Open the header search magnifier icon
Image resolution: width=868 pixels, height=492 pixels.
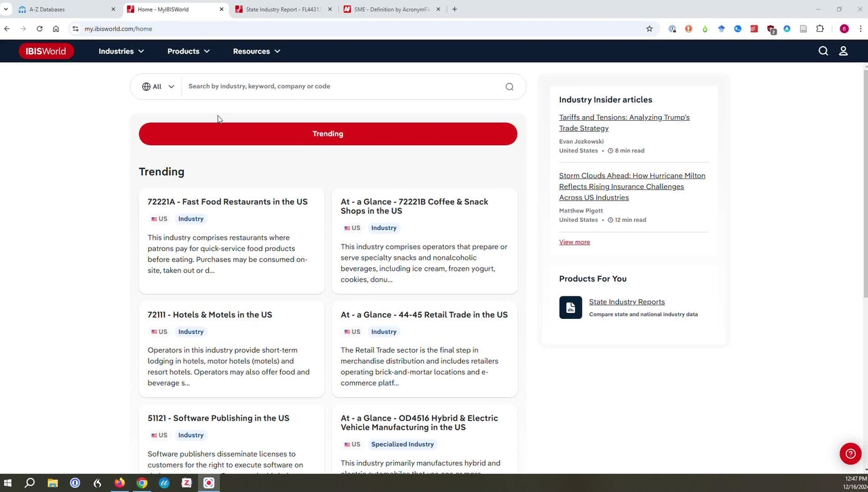pyautogui.click(x=823, y=51)
